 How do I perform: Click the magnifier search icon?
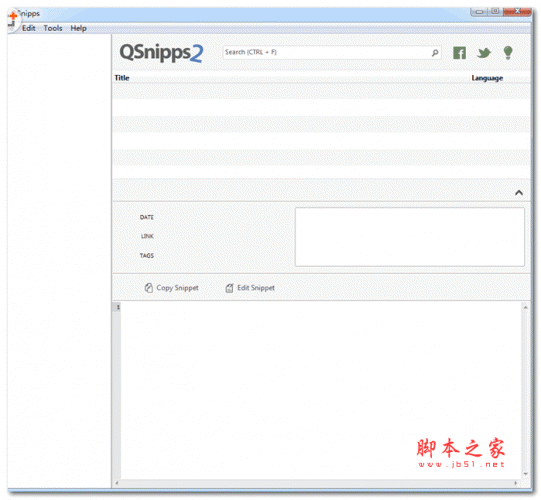[435, 53]
